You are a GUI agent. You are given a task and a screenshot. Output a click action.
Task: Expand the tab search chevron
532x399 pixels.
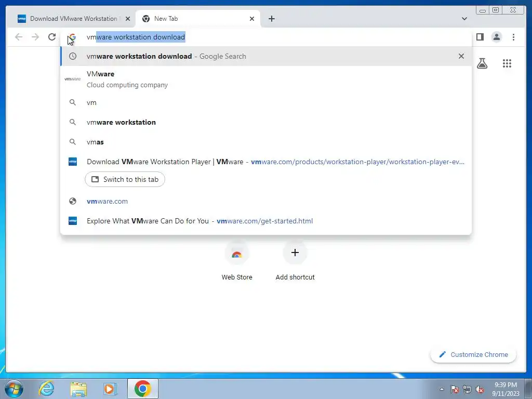pos(464,19)
